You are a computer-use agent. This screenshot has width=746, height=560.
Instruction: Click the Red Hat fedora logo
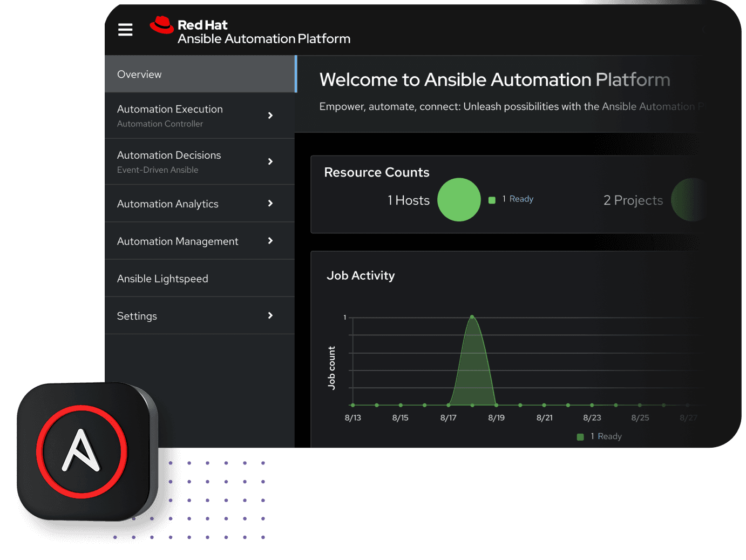pyautogui.click(x=161, y=25)
